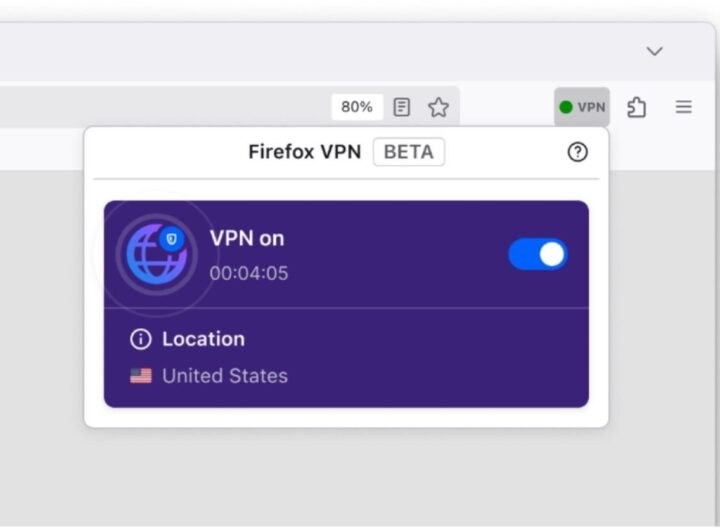Image resolution: width=720 pixels, height=530 pixels.
Task: Click the info icon beside Location
Action: (x=141, y=339)
